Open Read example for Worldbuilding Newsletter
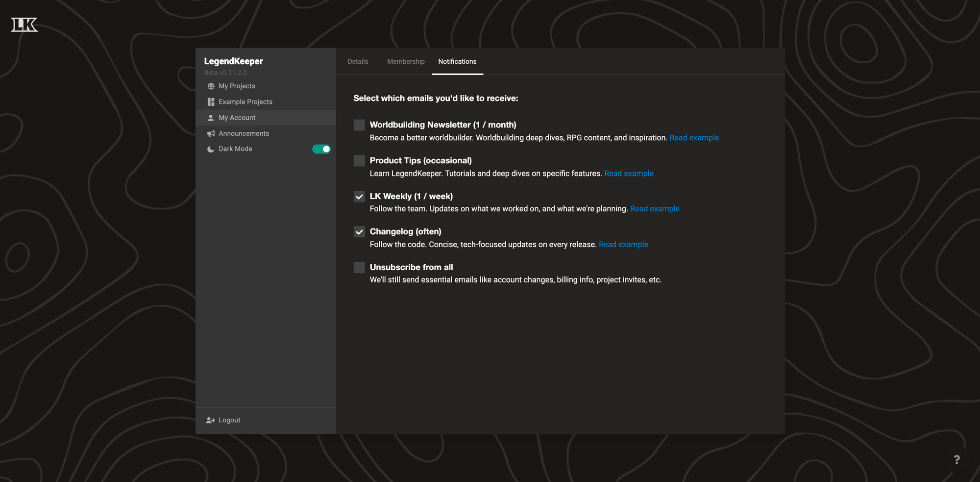 click(694, 138)
